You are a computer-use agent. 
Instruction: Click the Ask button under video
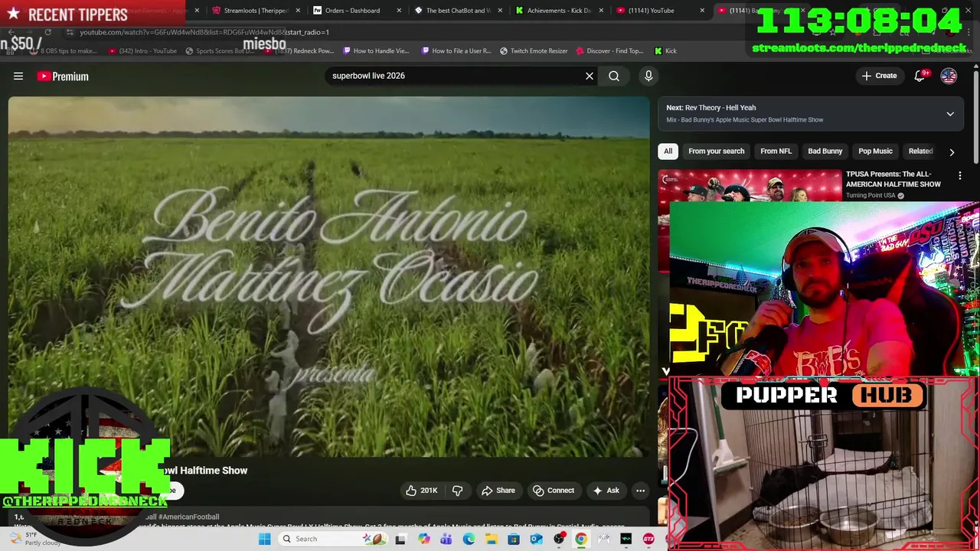click(606, 491)
